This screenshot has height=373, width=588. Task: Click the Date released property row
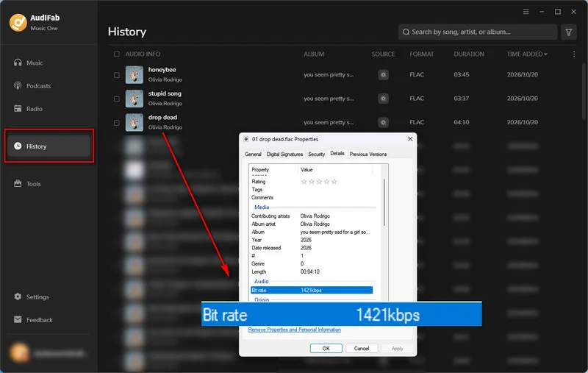[x=312, y=248]
